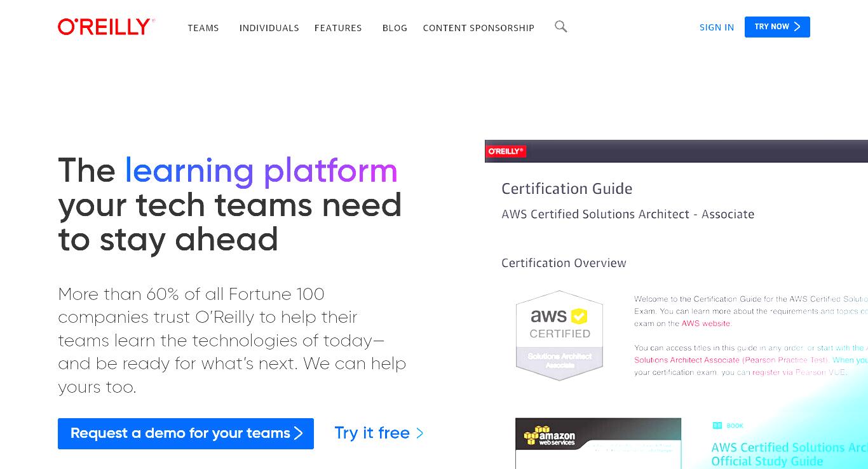Click the AWS Certified badge image

pyautogui.click(x=559, y=335)
